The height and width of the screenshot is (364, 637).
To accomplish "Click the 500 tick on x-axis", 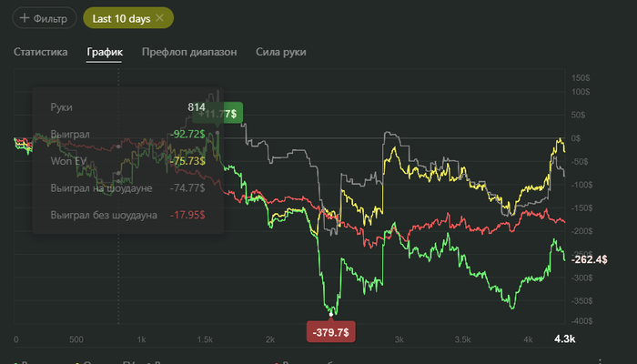I will pos(76,339).
